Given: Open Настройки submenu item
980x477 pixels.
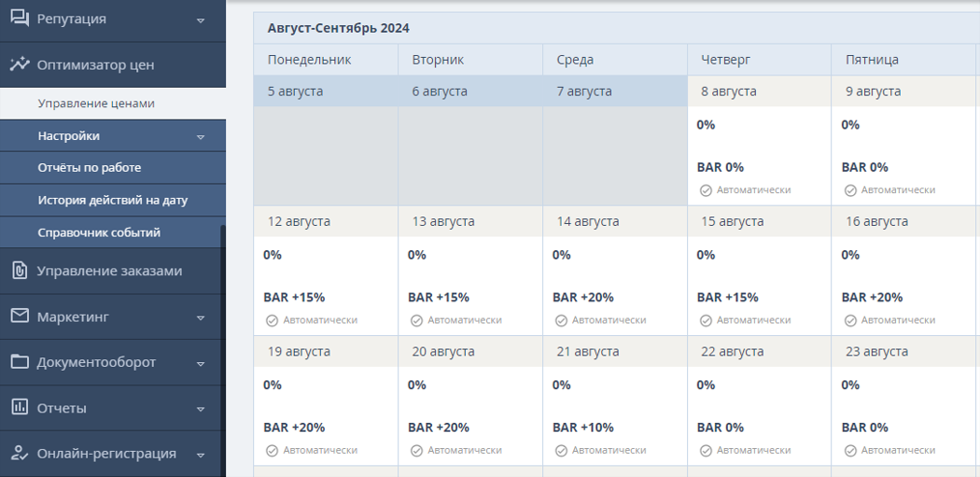Looking at the screenshot, I should 112,135.
